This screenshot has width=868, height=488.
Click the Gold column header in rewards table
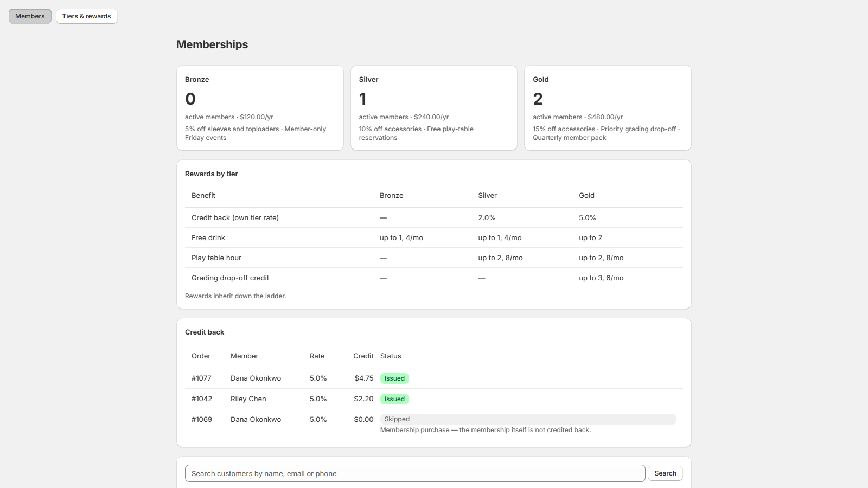tap(586, 195)
